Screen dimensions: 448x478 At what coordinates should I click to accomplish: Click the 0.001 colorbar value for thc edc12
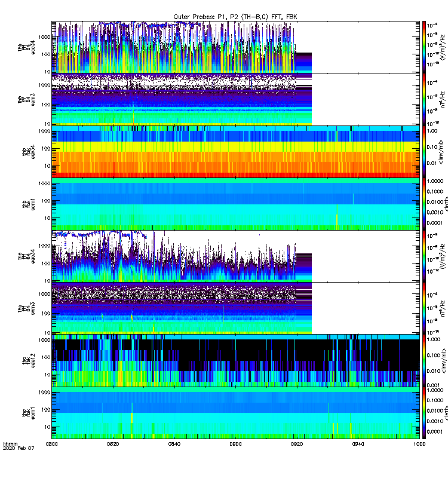pos(433,385)
